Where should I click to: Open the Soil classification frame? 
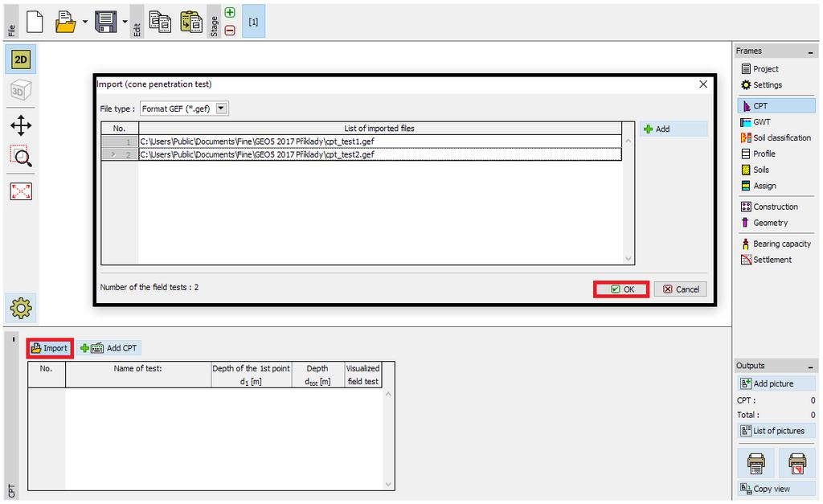coord(777,138)
